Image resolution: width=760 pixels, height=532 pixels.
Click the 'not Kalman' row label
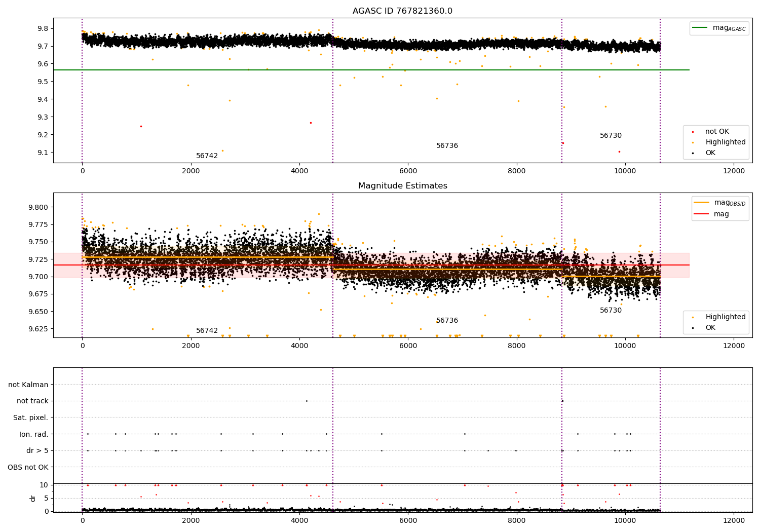click(28, 385)
